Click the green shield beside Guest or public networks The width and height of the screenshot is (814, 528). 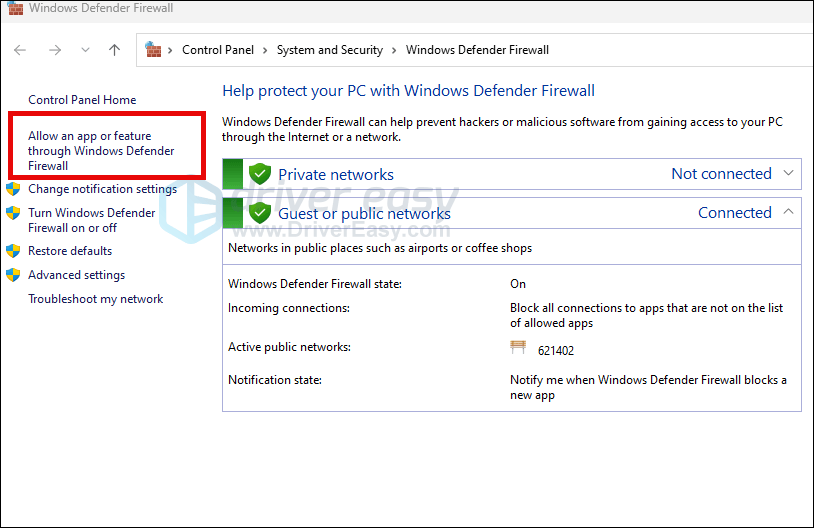(x=260, y=213)
